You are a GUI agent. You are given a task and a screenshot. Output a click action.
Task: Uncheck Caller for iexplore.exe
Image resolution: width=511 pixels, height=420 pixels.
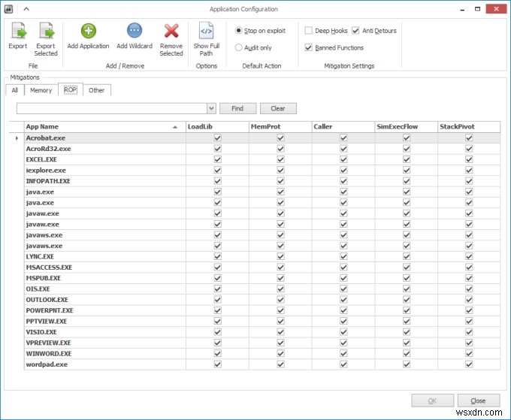[x=343, y=170]
